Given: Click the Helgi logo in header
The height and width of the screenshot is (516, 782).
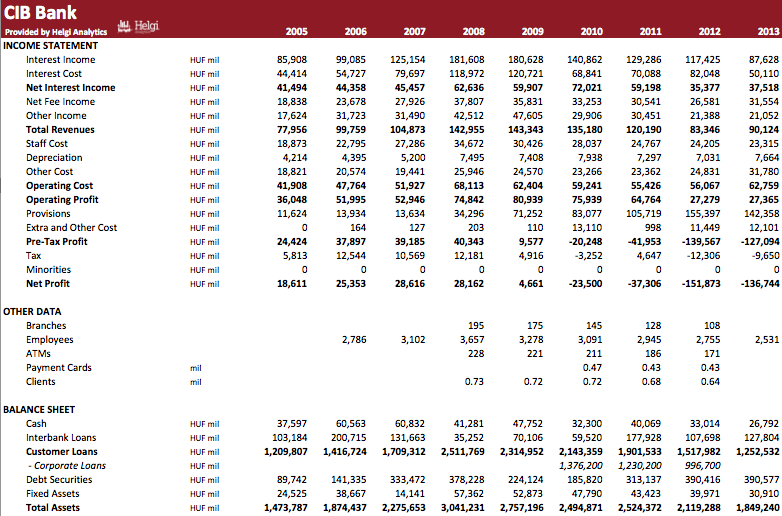Looking at the screenshot, I should pyautogui.click(x=138, y=26).
